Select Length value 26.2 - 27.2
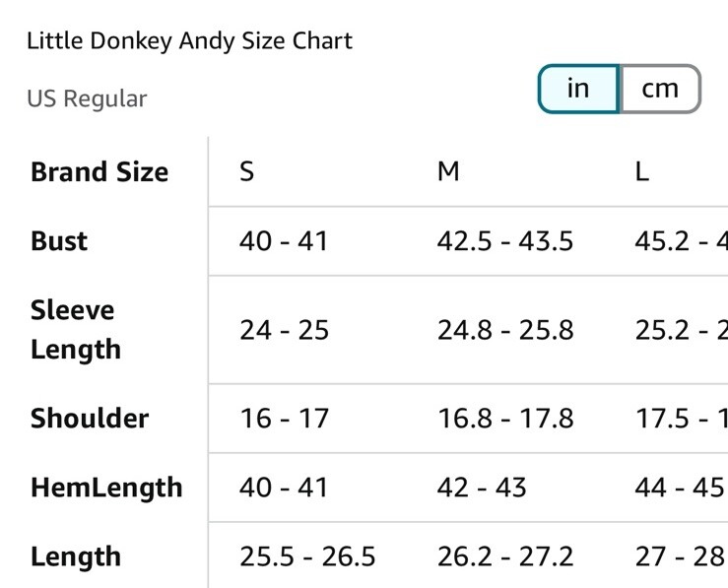Viewport: 728px width, 588px height. pos(505,556)
